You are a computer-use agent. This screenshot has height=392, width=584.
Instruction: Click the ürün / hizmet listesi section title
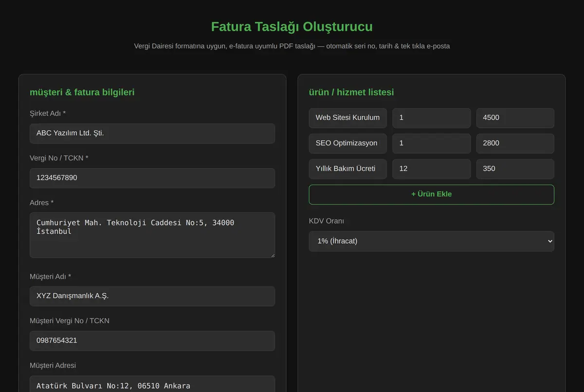[351, 92]
